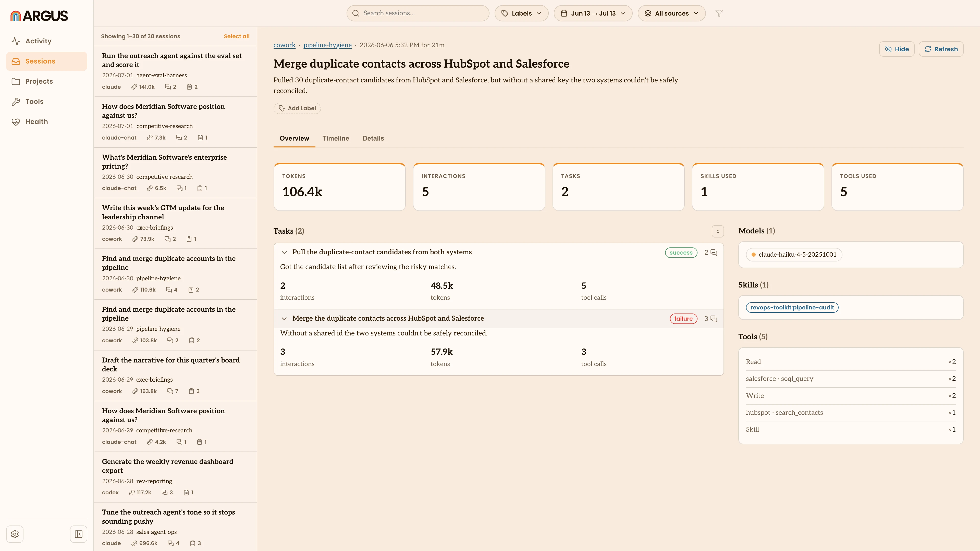
Task: Switch to the Details tab
Action: pyautogui.click(x=373, y=139)
